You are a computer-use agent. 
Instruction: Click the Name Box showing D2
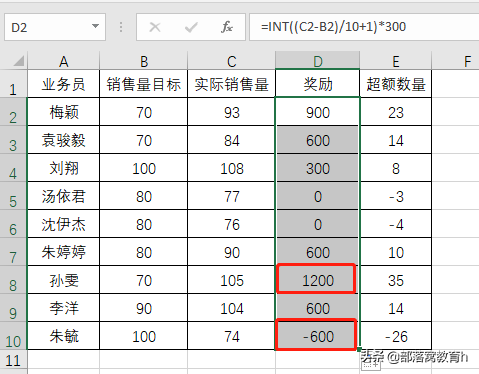[55, 27]
